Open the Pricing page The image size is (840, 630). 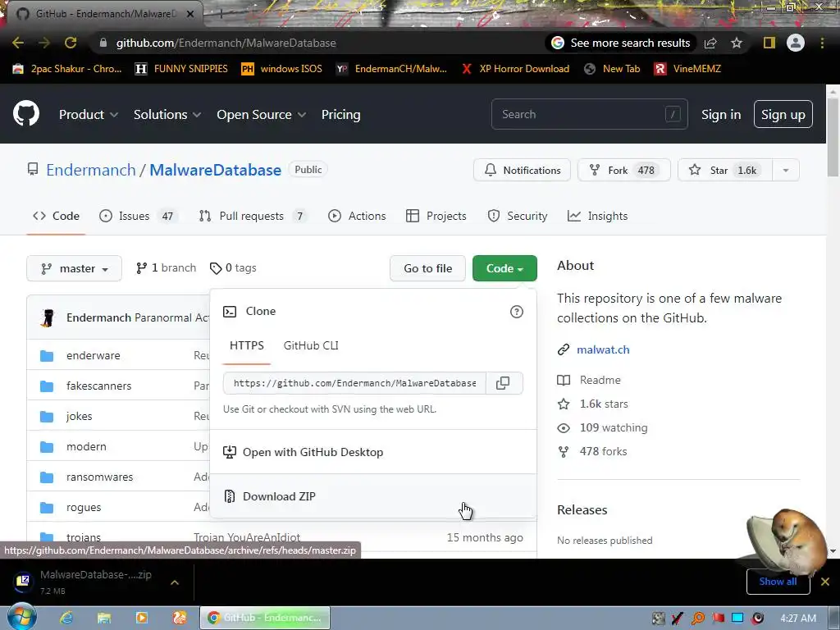tap(340, 115)
